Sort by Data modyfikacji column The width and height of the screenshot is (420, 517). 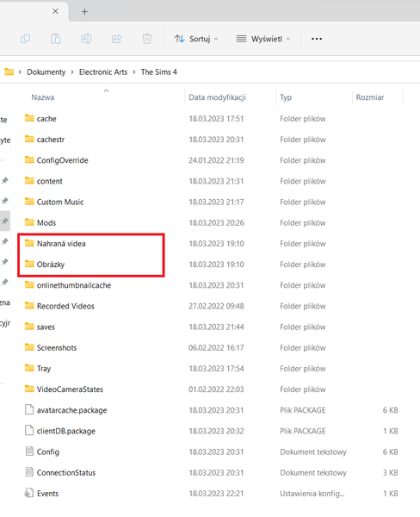pyautogui.click(x=218, y=97)
